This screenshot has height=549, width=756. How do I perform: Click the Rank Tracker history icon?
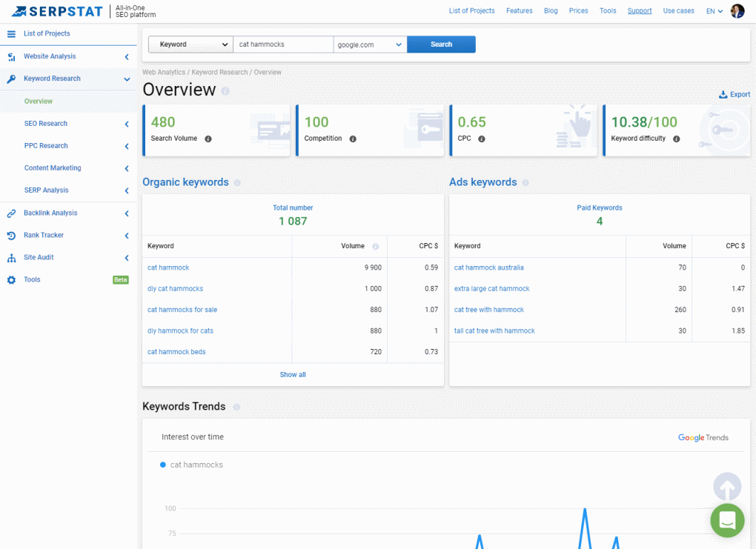(x=11, y=236)
